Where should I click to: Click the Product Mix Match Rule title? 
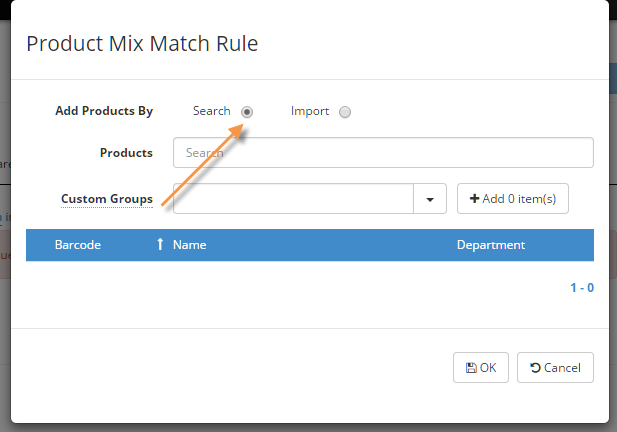click(x=142, y=44)
